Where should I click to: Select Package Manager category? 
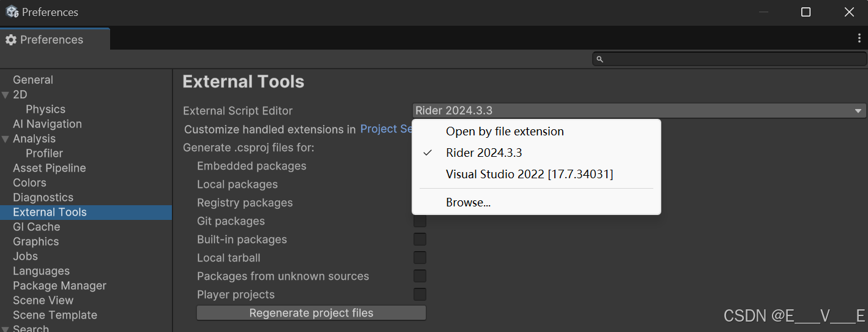click(x=59, y=286)
